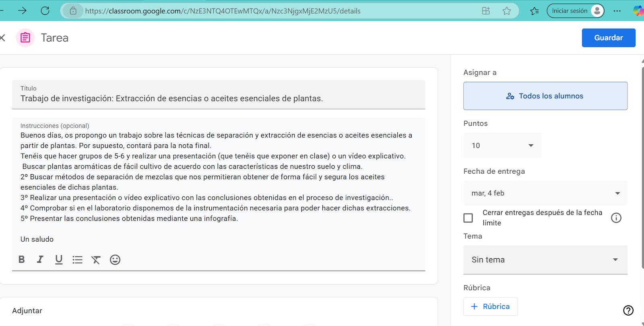Image resolution: width=644 pixels, height=326 pixels.
Task: Open the help question mark button
Action: tap(628, 310)
